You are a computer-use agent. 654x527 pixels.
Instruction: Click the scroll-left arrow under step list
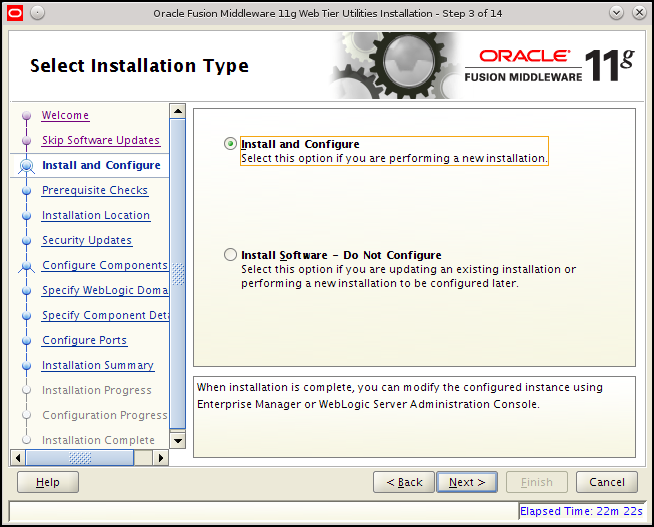click(x=18, y=458)
